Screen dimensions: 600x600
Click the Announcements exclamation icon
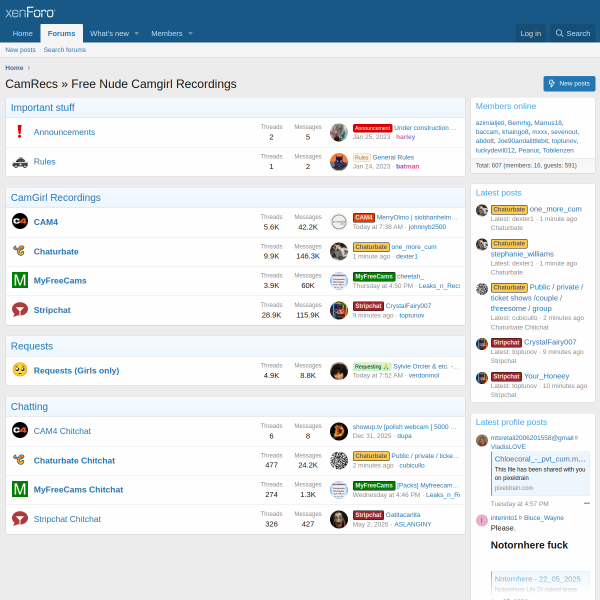pyautogui.click(x=20, y=132)
